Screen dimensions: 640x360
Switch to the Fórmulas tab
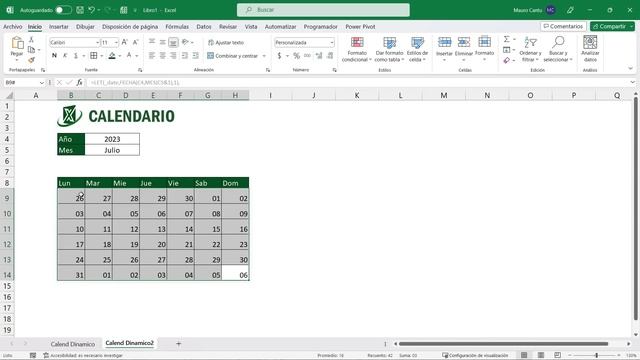(177, 27)
